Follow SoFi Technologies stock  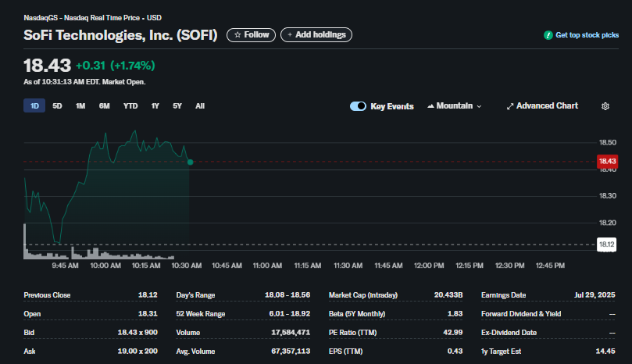tap(251, 35)
